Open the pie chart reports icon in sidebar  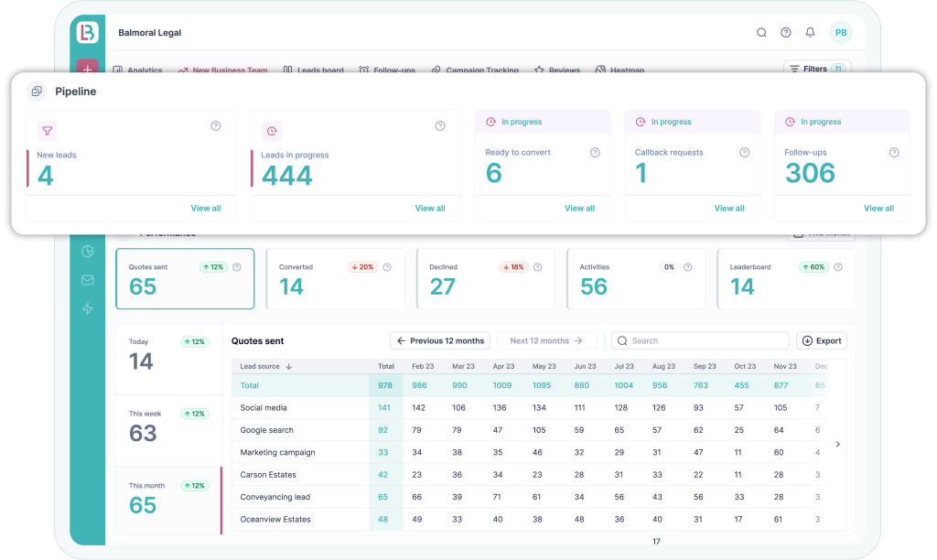88,252
